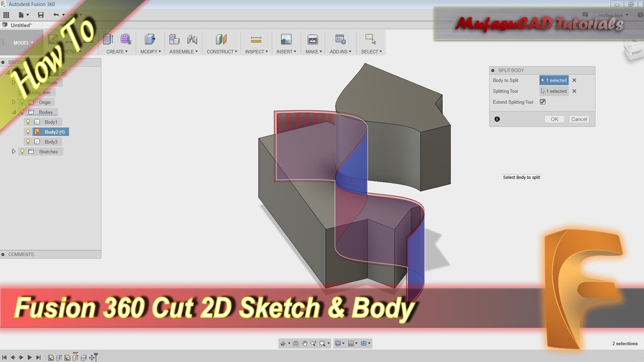Click the Body to Split selection button
Screen dimensions: 644x362
[554, 80]
